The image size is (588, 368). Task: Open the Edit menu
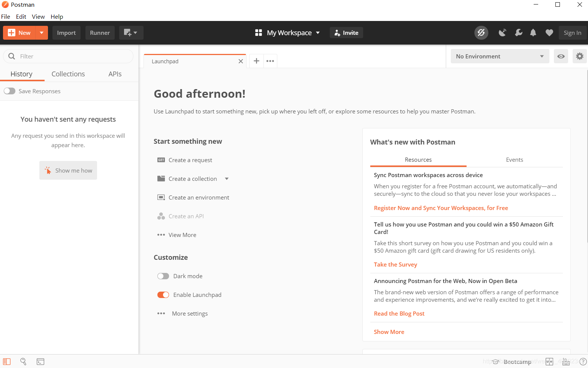coord(21,16)
